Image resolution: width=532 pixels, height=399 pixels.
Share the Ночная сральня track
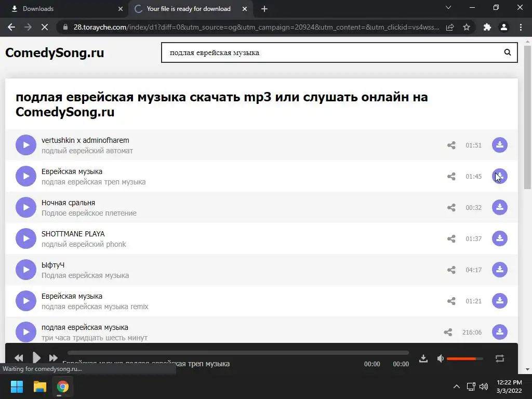451,208
